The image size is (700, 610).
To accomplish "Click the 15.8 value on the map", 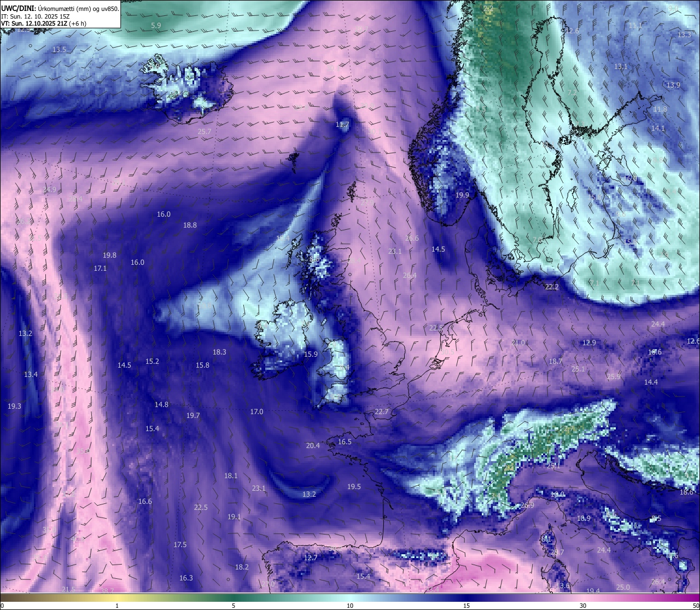I will pyautogui.click(x=203, y=365).
